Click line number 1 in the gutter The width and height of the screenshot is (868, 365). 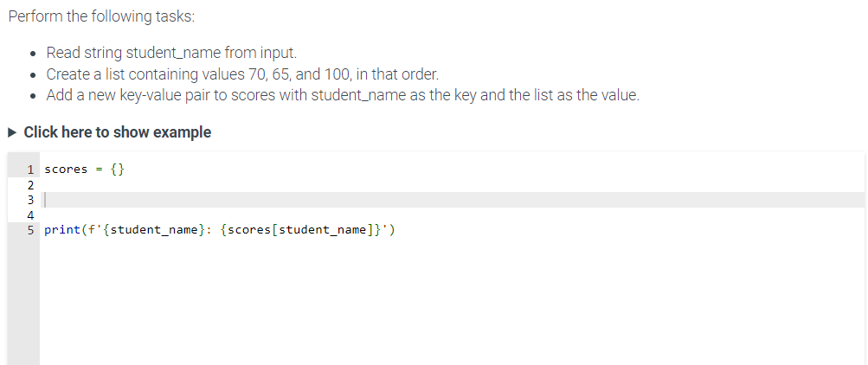30,170
